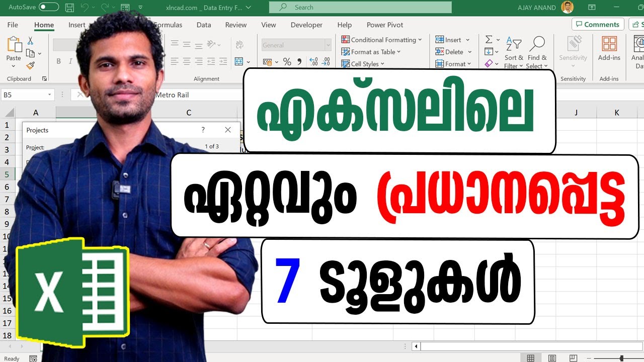This screenshot has width=644, height=362.
Task: Toggle Wrap Text
Action: point(240,45)
